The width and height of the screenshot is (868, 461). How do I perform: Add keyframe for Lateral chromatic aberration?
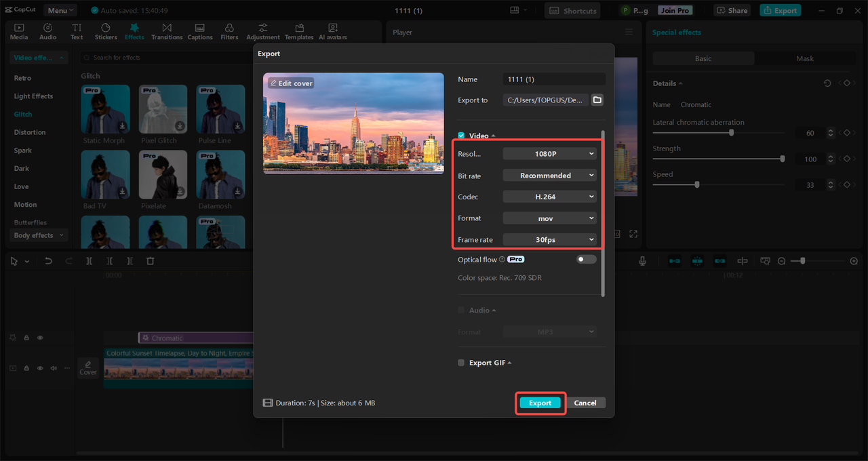coord(846,133)
